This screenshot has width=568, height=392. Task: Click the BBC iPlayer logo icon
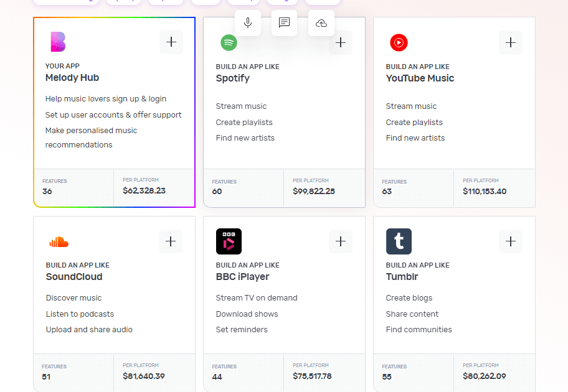(x=229, y=241)
